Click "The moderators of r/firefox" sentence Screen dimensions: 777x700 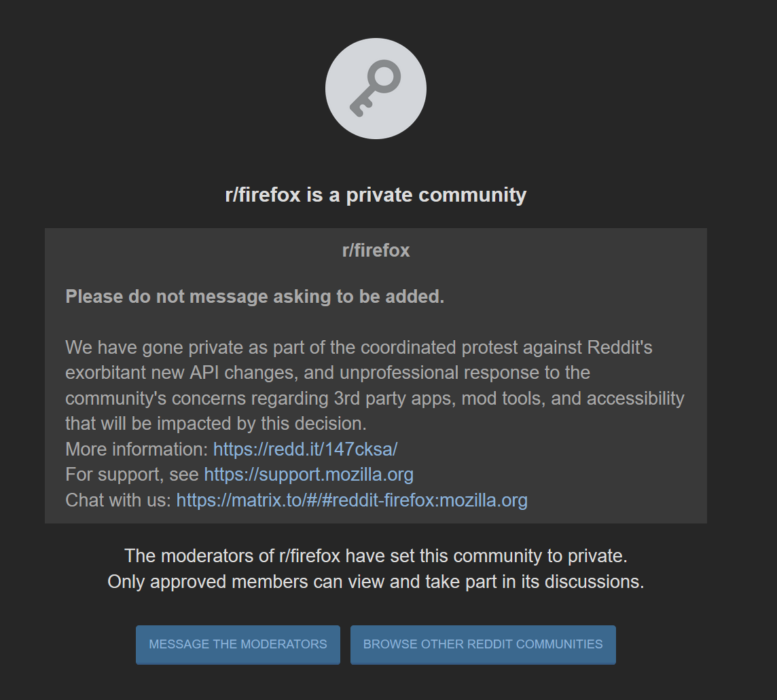pos(376,556)
